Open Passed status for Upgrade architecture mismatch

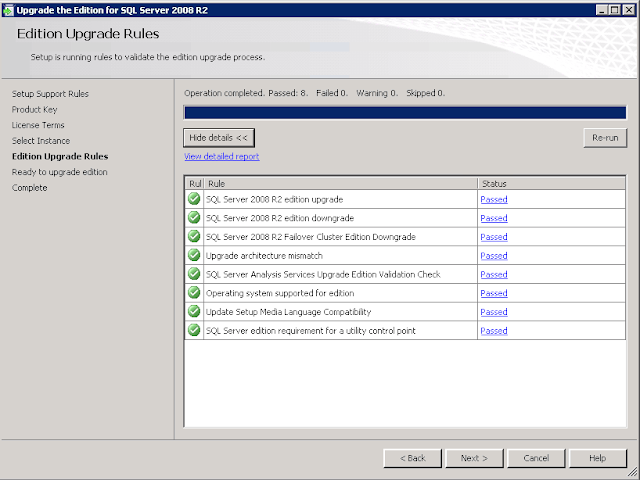click(494, 256)
